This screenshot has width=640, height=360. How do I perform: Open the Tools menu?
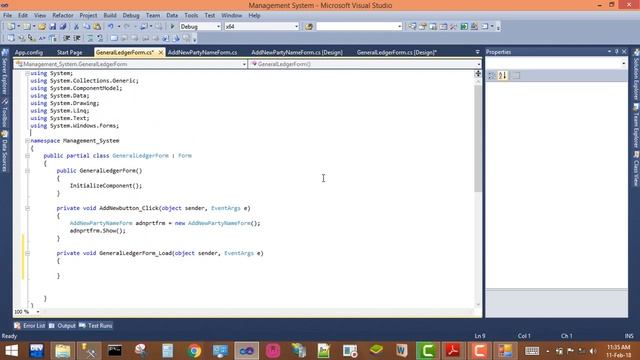click(191, 16)
